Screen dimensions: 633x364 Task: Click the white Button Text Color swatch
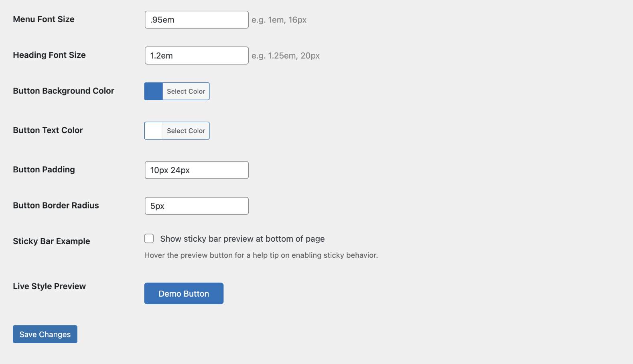click(x=154, y=131)
